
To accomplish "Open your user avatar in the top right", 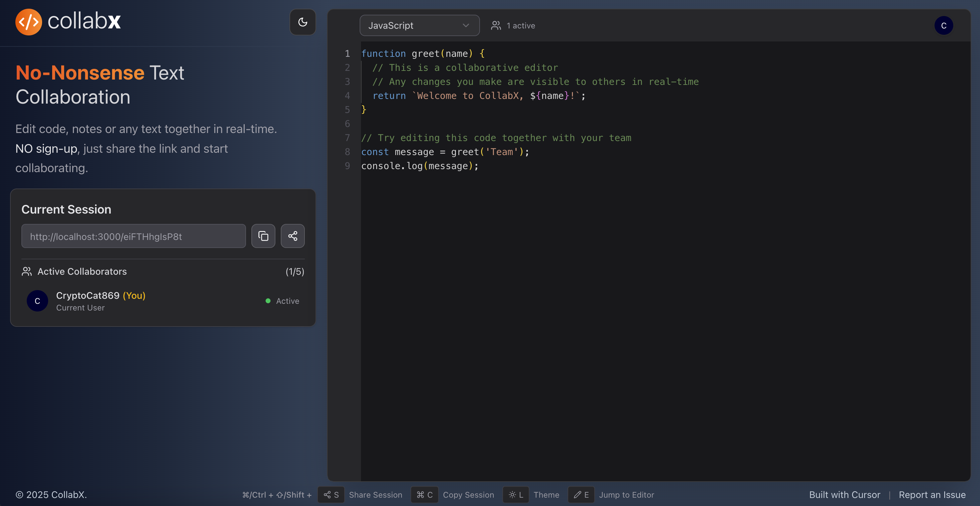I will click(944, 25).
